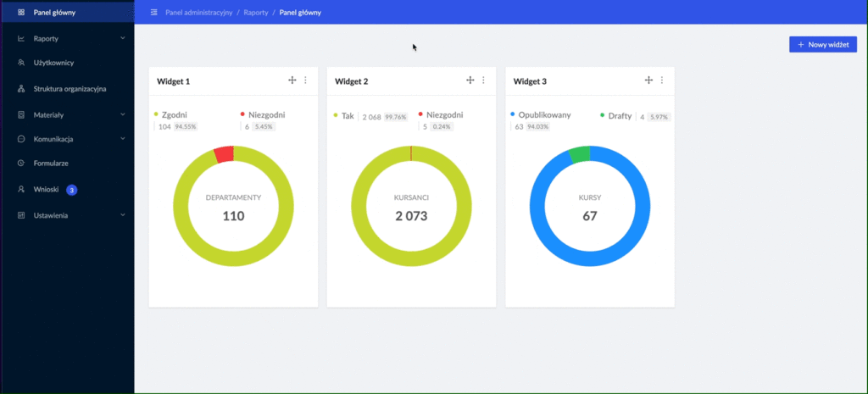The height and width of the screenshot is (394, 868).
Task: Expand the Raporty sidebar section
Action: [x=122, y=38]
